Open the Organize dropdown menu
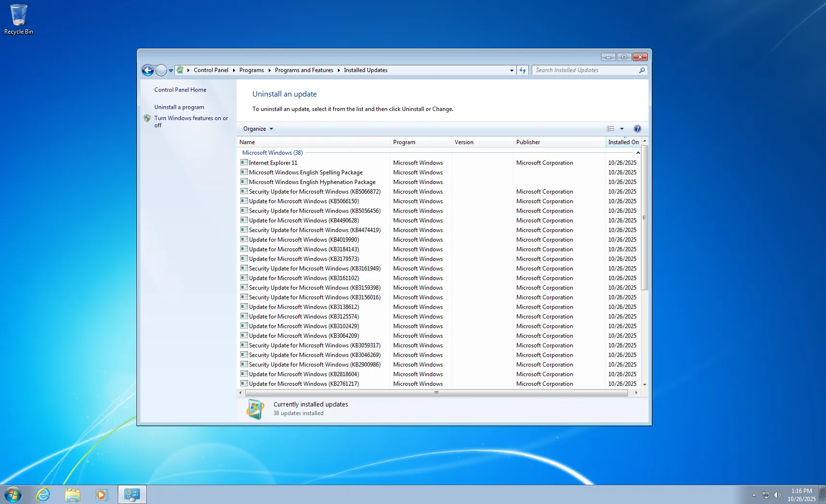The height and width of the screenshot is (504, 826). (258, 129)
